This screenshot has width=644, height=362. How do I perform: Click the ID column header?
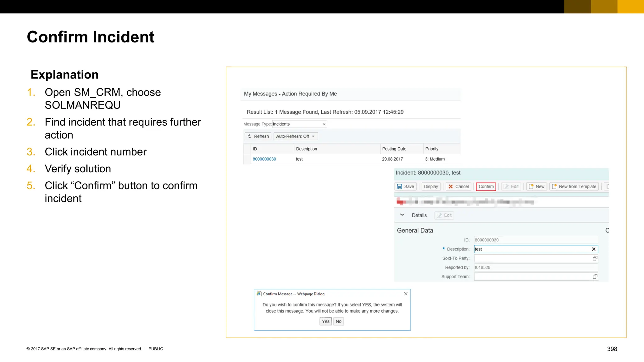(272, 149)
